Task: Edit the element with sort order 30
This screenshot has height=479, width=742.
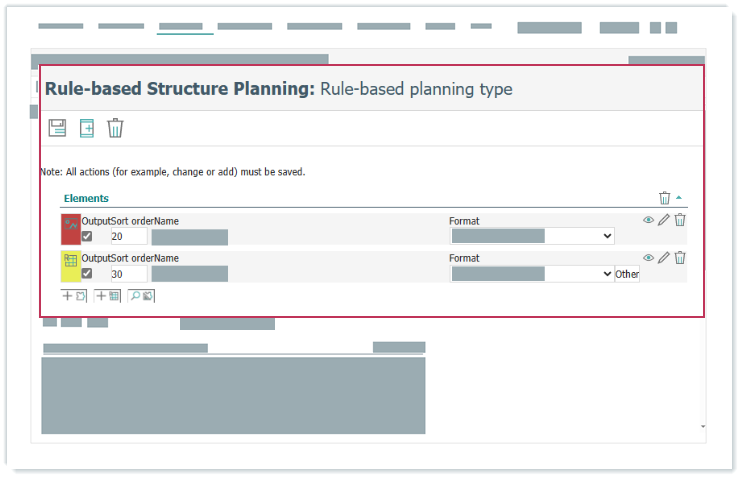Action: [x=664, y=258]
